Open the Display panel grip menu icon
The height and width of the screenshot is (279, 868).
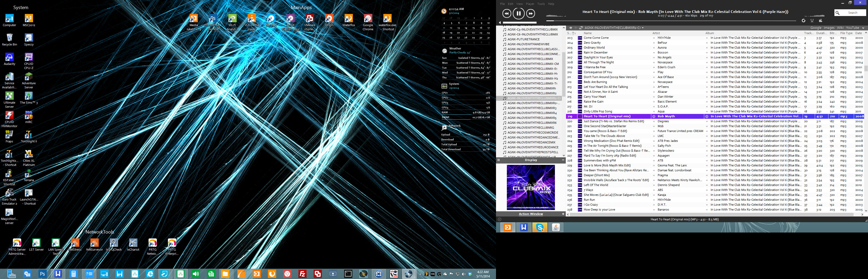(498, 160)
